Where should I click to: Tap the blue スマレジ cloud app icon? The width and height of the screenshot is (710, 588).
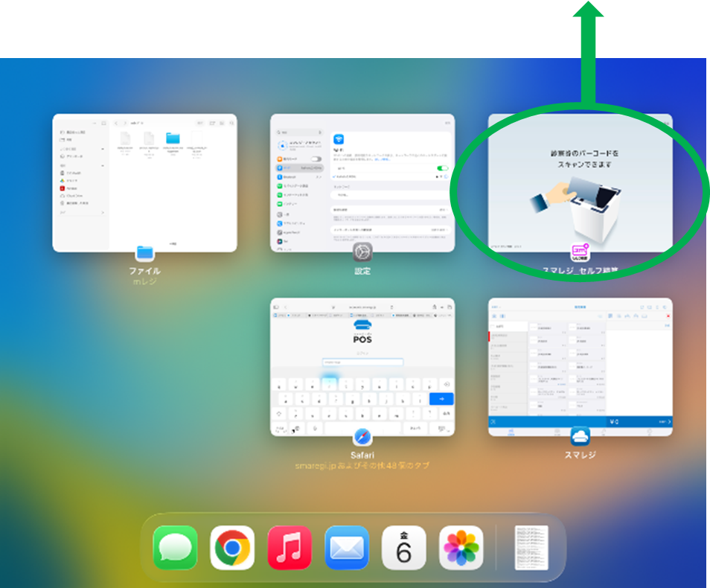click(581, 436)
